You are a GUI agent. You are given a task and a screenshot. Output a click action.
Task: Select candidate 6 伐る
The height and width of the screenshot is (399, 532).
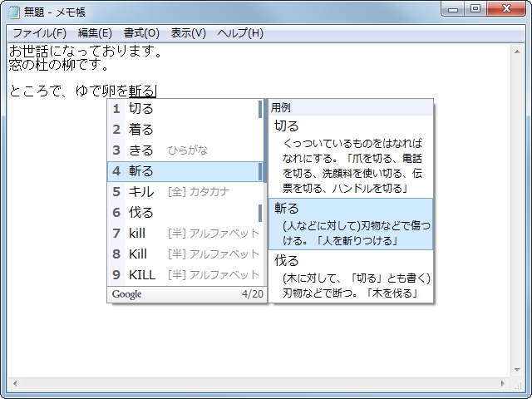(185, 213)
